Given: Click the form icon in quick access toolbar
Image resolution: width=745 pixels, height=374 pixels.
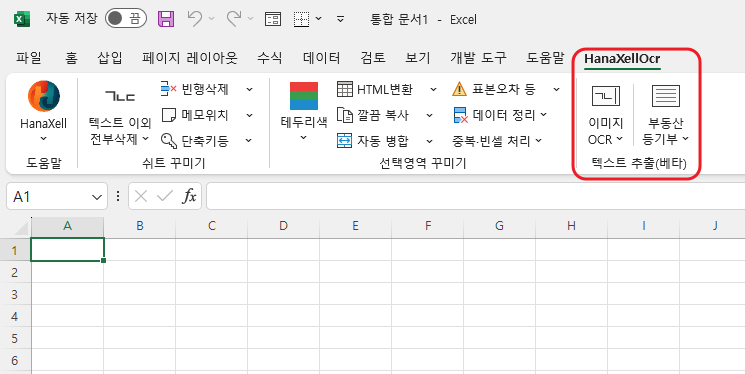Looking at the screenshot, I should pyautogui.click(x=273, y=19).
